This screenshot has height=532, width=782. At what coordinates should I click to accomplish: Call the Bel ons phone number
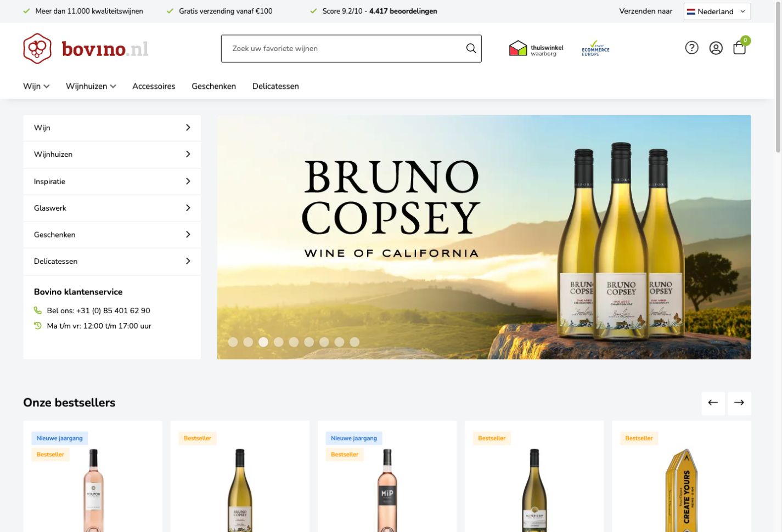pos(113,310)
